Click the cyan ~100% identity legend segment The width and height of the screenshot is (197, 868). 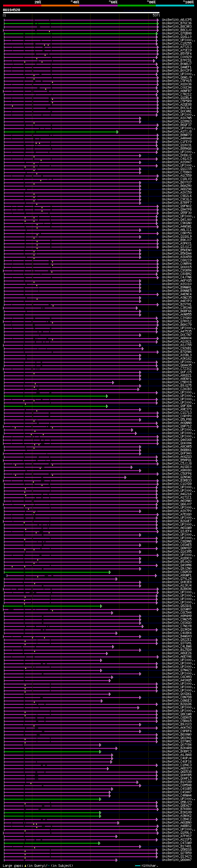coord(175,6)
